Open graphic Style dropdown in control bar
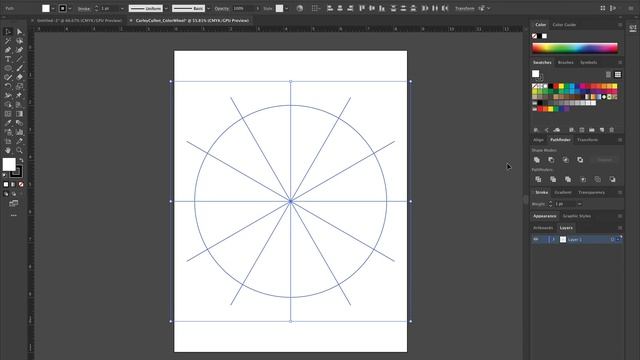 click(x=286, y=8)
